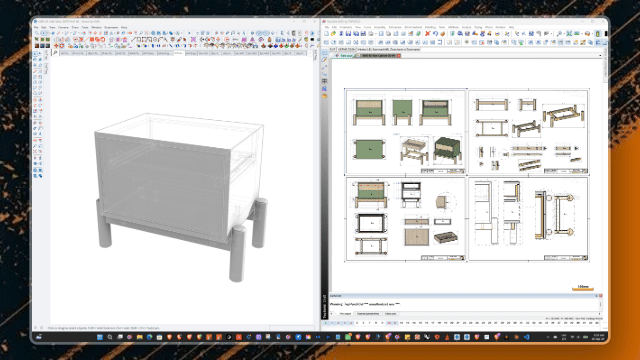Open the File menu in TopSolid
The width and height of the screenshot is (640, 360).
point(327,27)
